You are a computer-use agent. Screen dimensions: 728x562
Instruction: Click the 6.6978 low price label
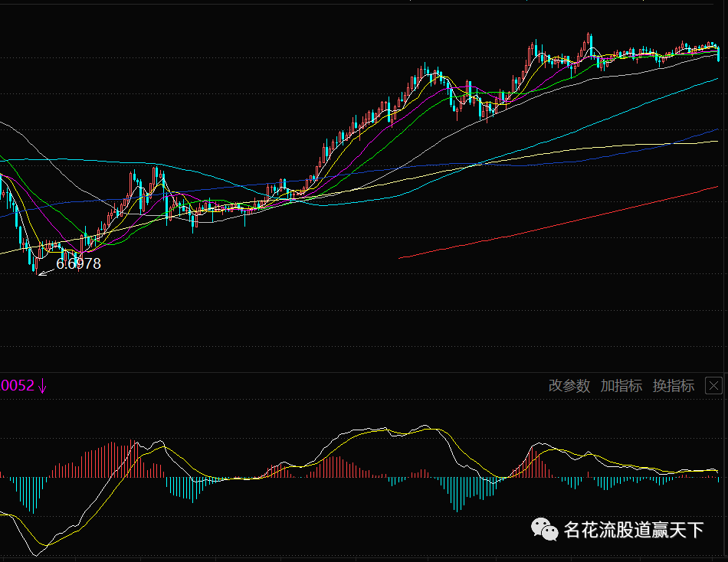(78, 263)
